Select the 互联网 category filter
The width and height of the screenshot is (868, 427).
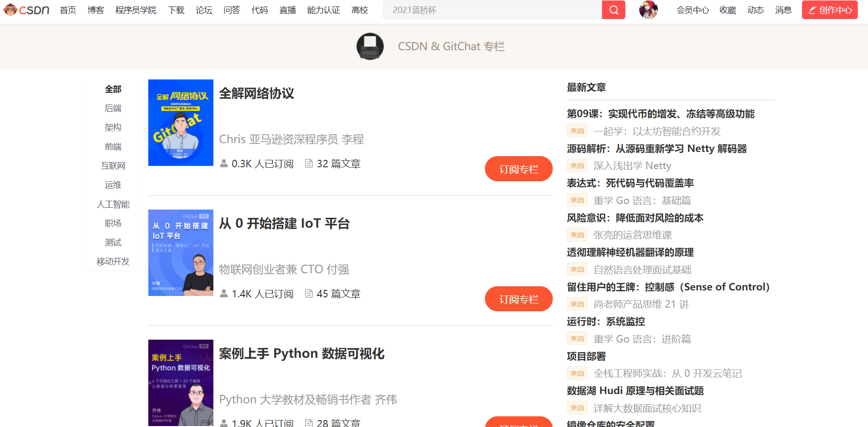113,166
